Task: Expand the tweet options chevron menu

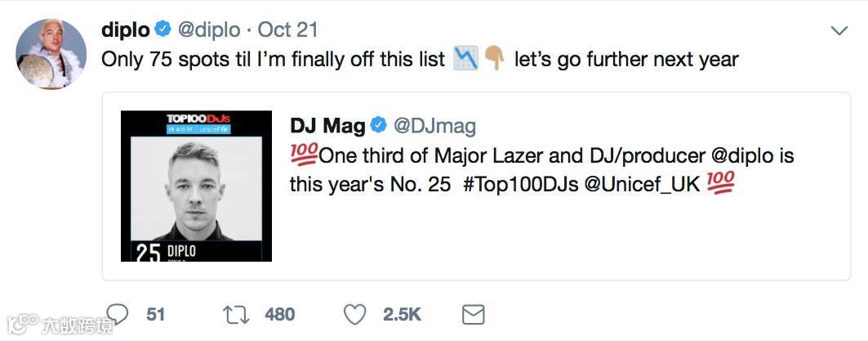Action: tap(839, 31)
